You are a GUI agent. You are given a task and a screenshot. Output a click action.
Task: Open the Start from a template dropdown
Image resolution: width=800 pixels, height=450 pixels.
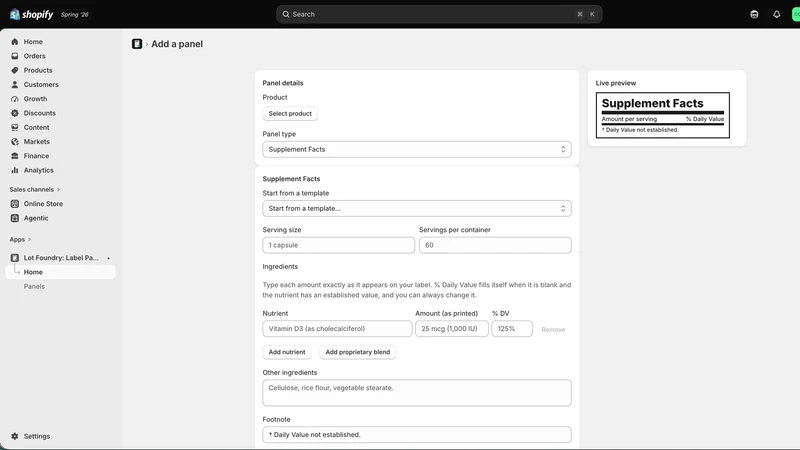417,209
